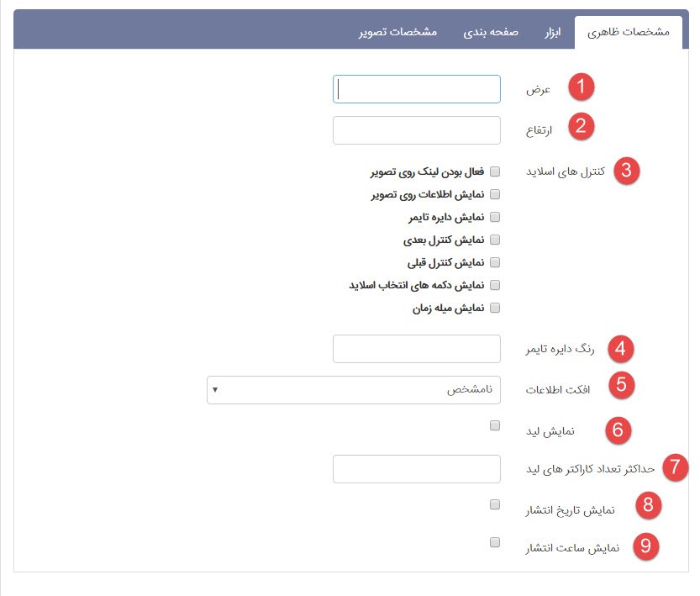Click the red number 3 badge

627,171
